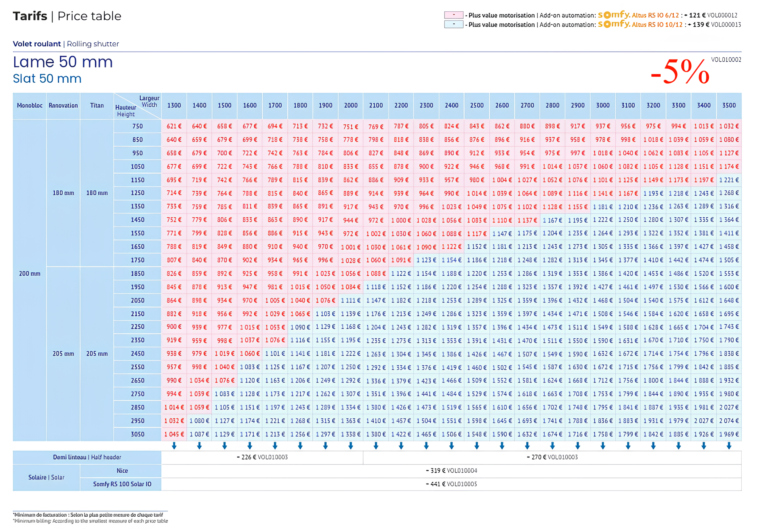Image resolution: width=768 pixels, height=532 pixels.
Task: Click the Somfy RS 100 Solar IO row label
Action: coord(122,484)
